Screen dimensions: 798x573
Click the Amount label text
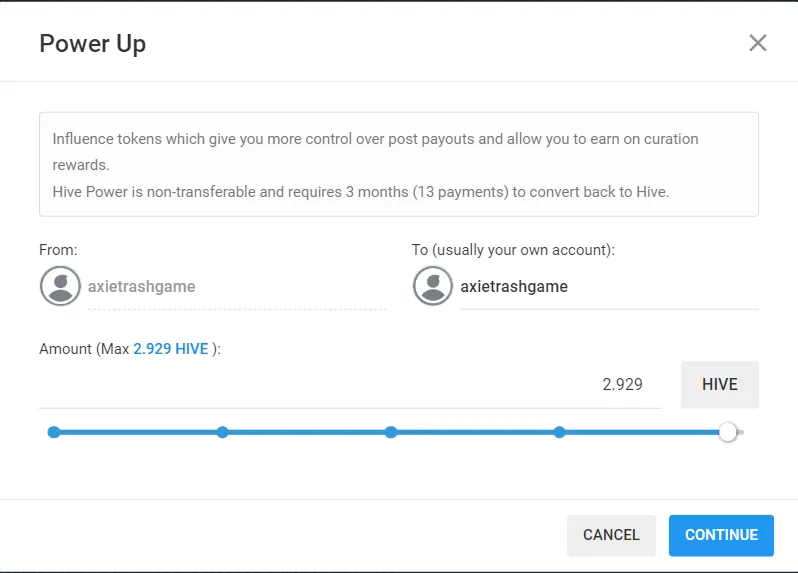[x=130, y=349]
